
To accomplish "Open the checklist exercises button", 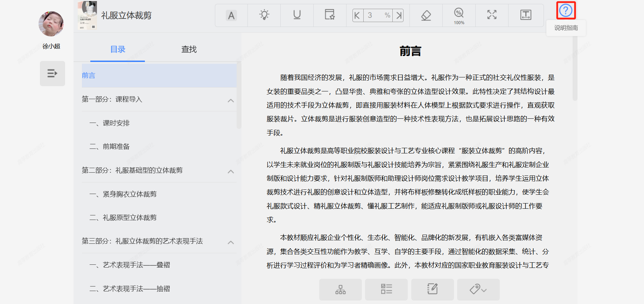I will click(386, 289).
